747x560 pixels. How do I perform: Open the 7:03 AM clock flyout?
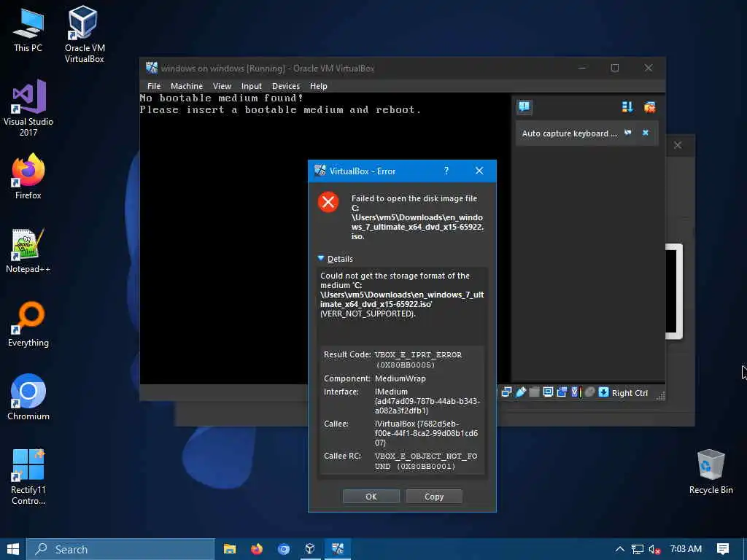(x=686, y=549)
